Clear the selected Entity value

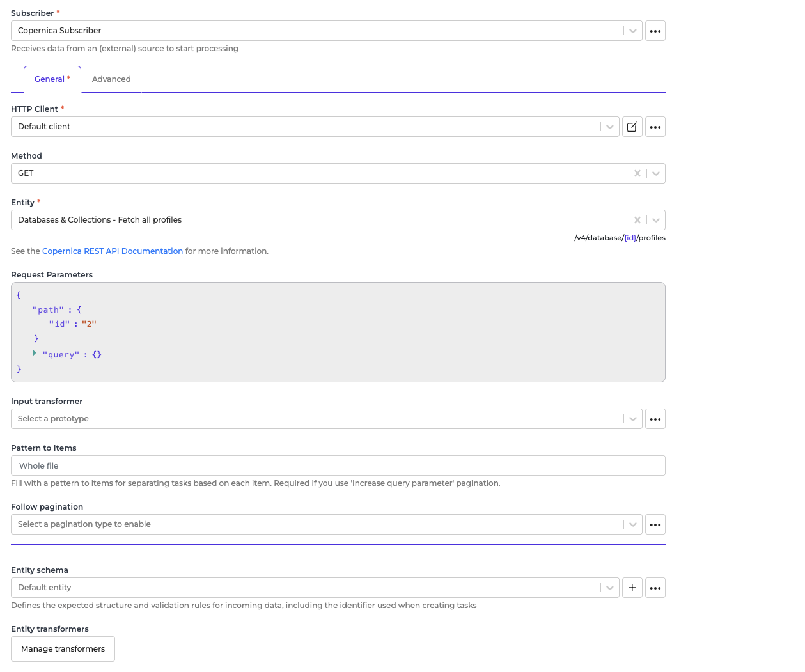[x=637, y=220]
